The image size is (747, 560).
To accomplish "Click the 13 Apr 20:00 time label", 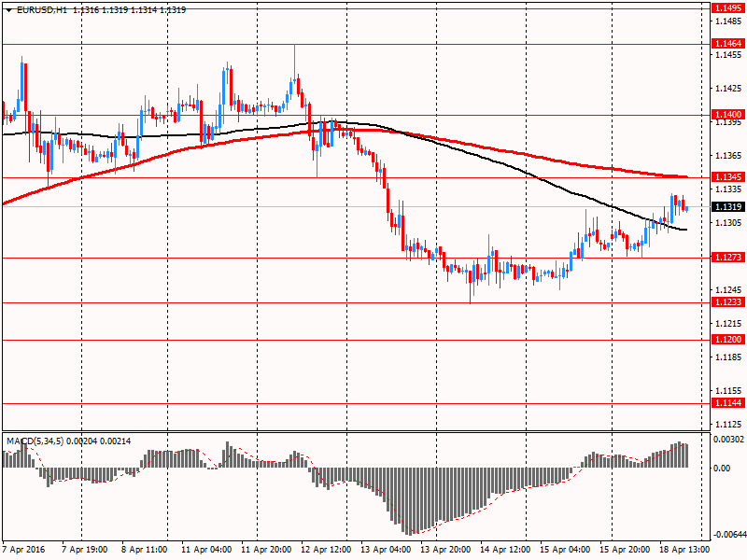I will [445, 549].
